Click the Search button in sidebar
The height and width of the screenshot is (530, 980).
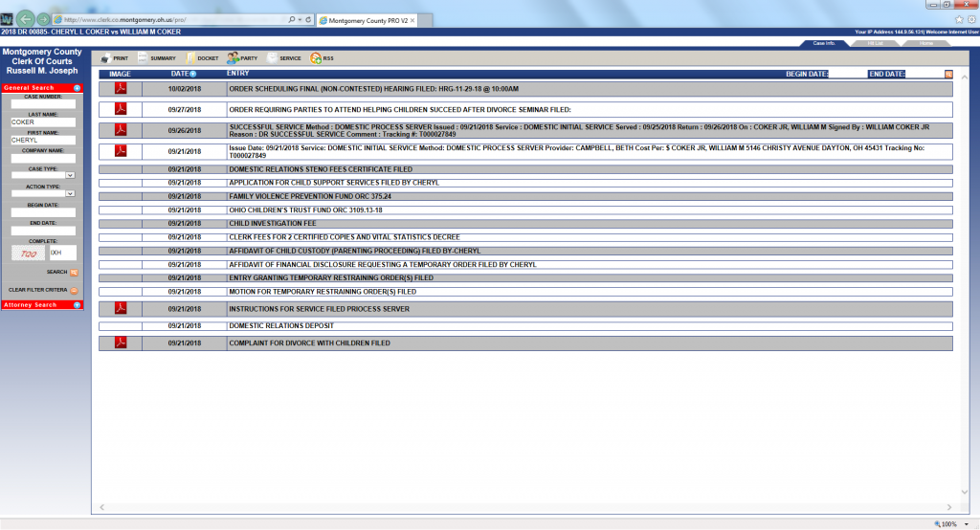pos(74,273)
